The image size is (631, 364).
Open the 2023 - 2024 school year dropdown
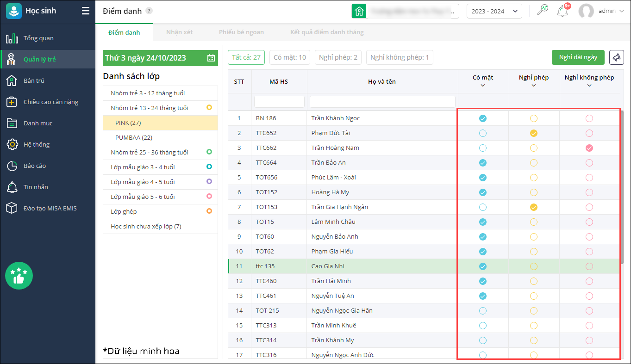click(x=494, y=11)
